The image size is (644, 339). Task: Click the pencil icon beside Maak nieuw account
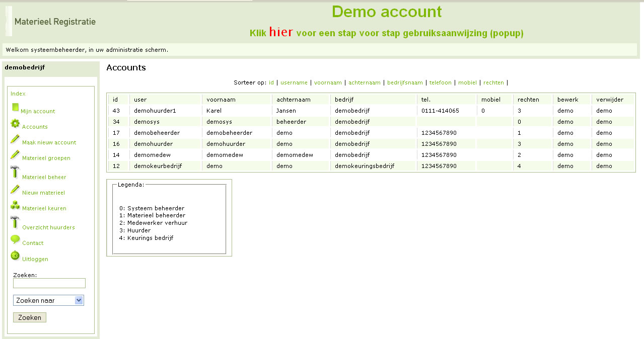(15, 139)
